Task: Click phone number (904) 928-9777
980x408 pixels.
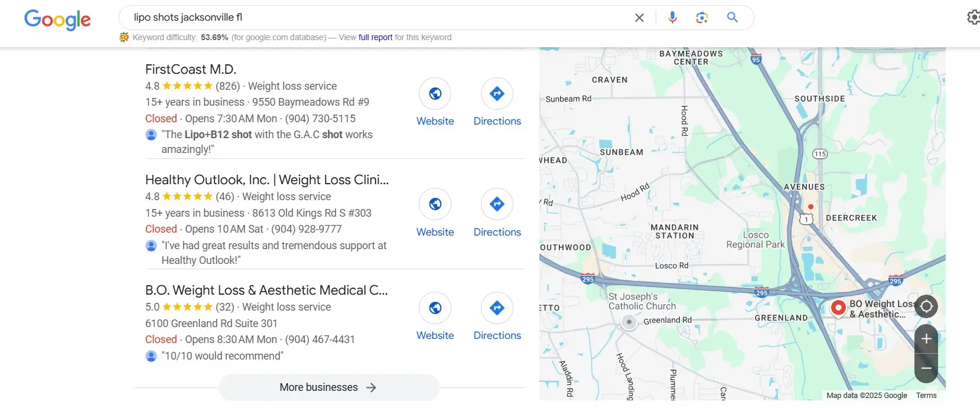Action: pos(306,229)
